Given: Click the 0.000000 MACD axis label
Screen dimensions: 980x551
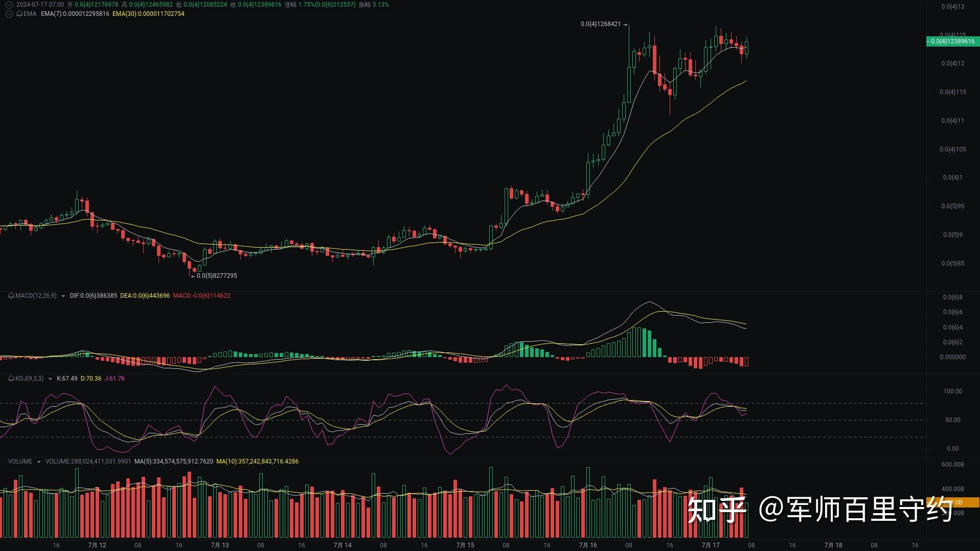Looking at the screenshot, I should click(x=953, y=357).
